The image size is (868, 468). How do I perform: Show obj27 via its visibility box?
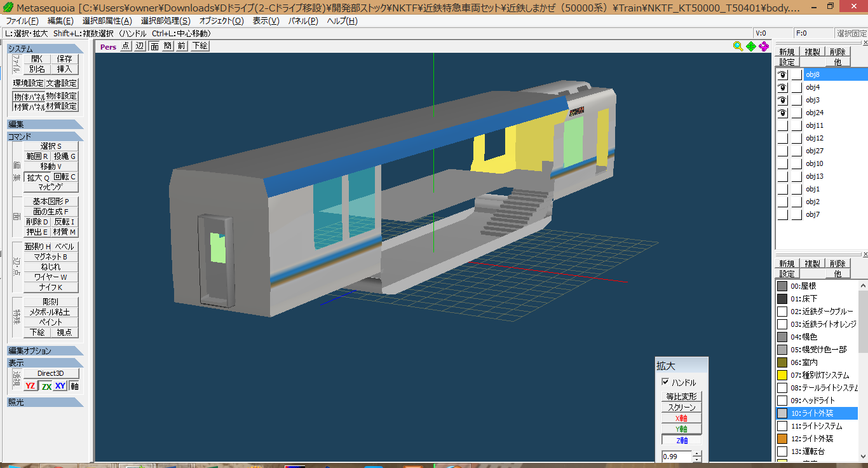click(x=783, y=151)
